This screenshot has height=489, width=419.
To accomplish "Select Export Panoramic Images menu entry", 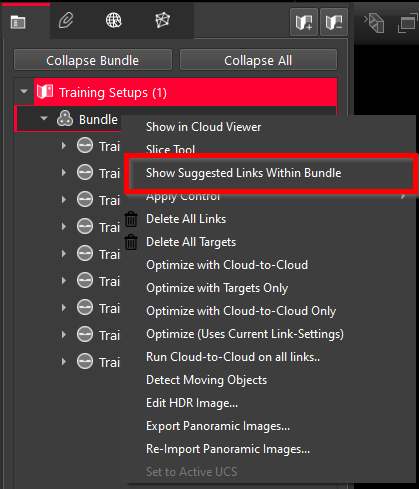I will 218,426.
